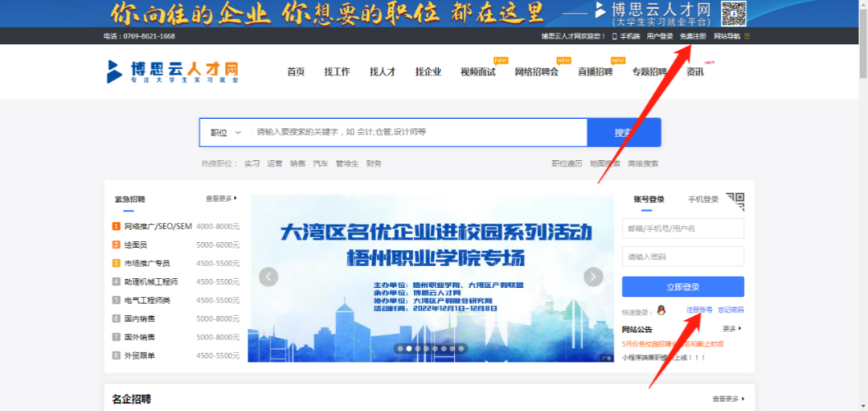Open the 视频面试 navigation item
The image size is (868, 411).
tap(478, 72)
